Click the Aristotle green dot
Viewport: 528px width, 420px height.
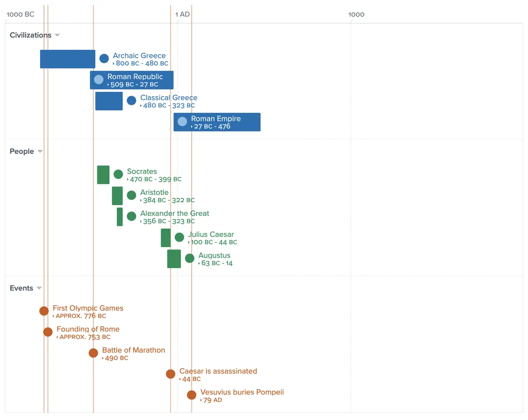point(132,195)
